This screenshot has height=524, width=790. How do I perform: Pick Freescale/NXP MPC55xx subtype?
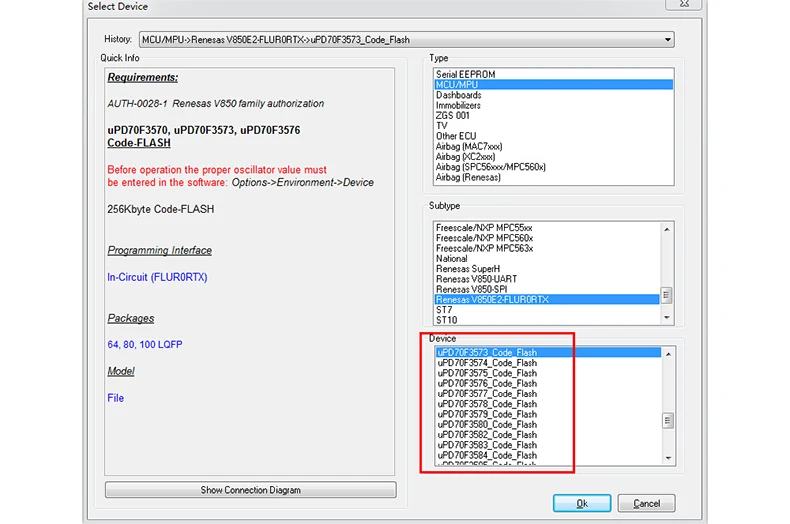tap(547, 228)
